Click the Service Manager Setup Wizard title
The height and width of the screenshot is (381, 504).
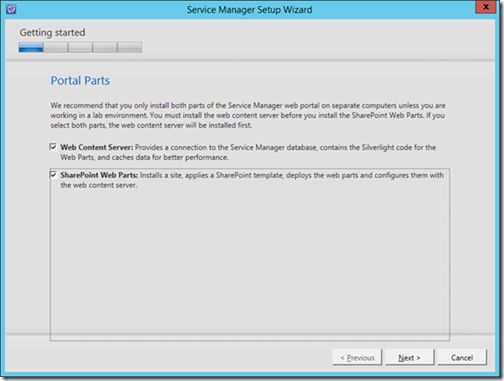(249, 10)
